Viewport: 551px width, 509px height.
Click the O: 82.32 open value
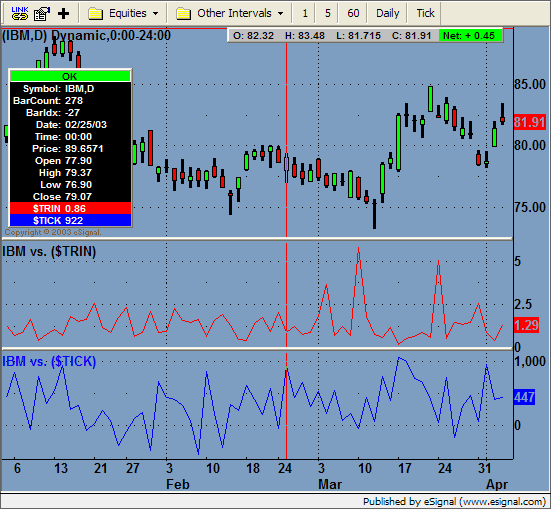tap(253, 36)
